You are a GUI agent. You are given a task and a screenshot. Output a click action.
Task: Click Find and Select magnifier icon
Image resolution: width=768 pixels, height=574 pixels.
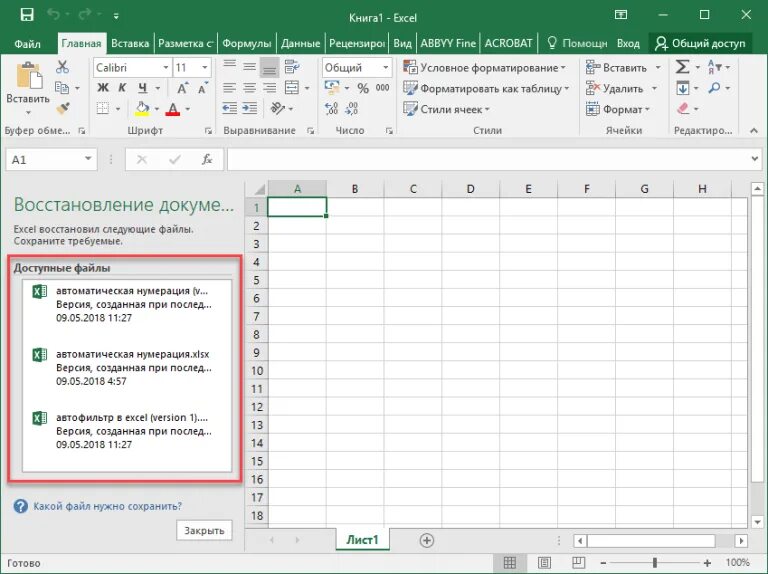point(715,88)
